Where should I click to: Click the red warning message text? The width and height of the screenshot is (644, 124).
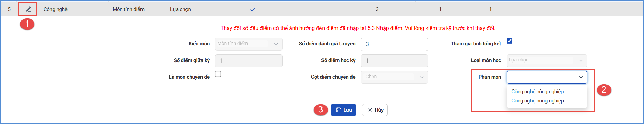click(x=358, y=28)
